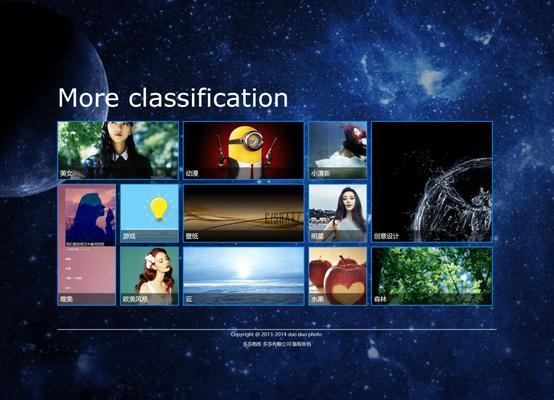
Task: Open the 云 sky and sea tile
Action: click(243, 276)
